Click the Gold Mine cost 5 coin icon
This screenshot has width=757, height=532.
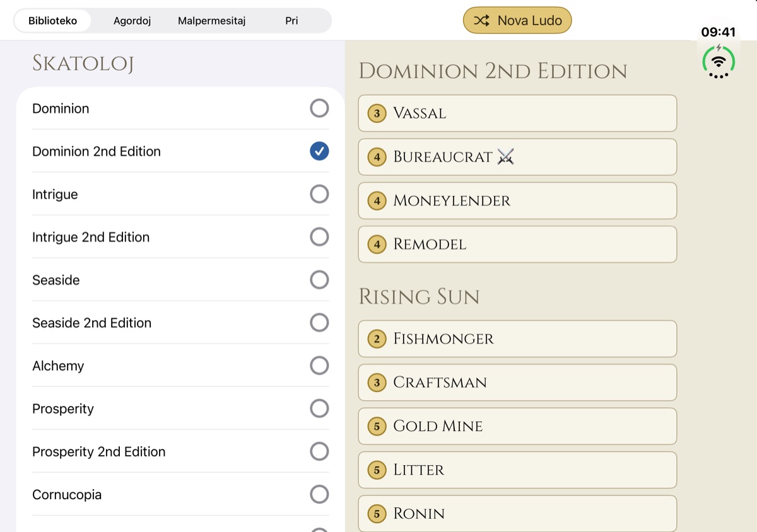click(x=377, y=426)
